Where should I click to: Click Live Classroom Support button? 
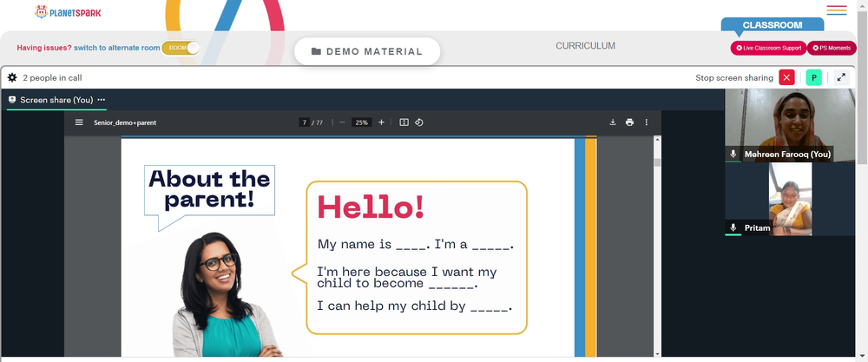[x=768, y=48]
